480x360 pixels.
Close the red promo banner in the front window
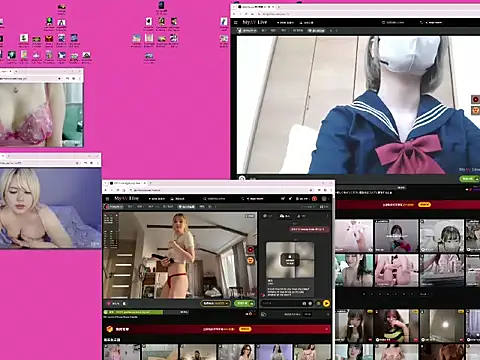tap(327, 329)
